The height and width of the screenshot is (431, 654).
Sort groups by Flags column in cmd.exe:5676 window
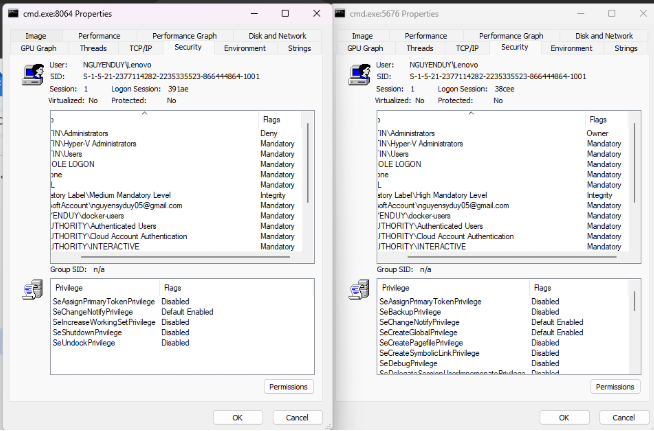(x=606, y=120)
